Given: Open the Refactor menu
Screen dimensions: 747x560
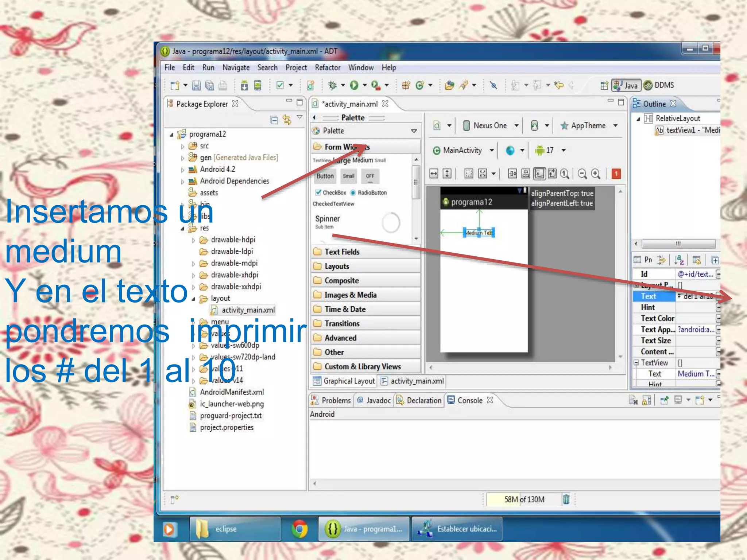Looking at the screenshot, I should pos(327,68).
